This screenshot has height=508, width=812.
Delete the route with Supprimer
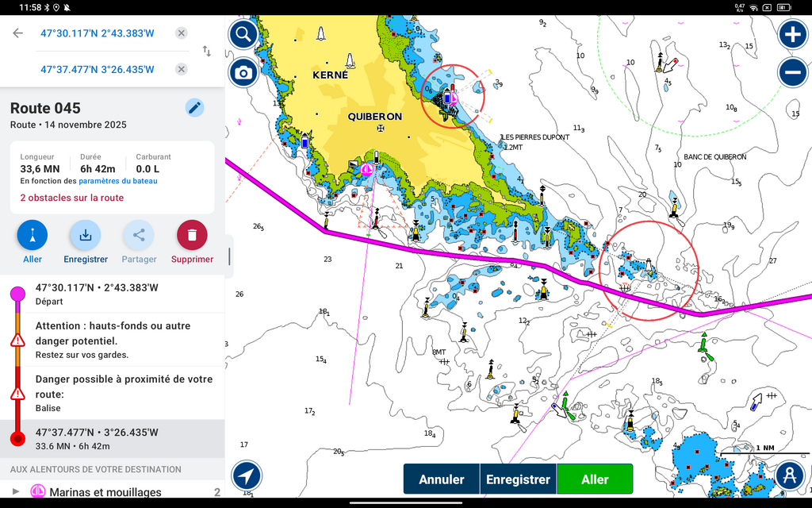(192, 236)
